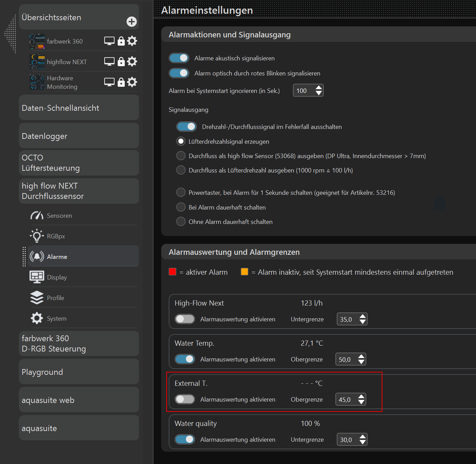Open Hardware Monitoring page thumbnail
The image size is (476, 464).
coord(37,82)
